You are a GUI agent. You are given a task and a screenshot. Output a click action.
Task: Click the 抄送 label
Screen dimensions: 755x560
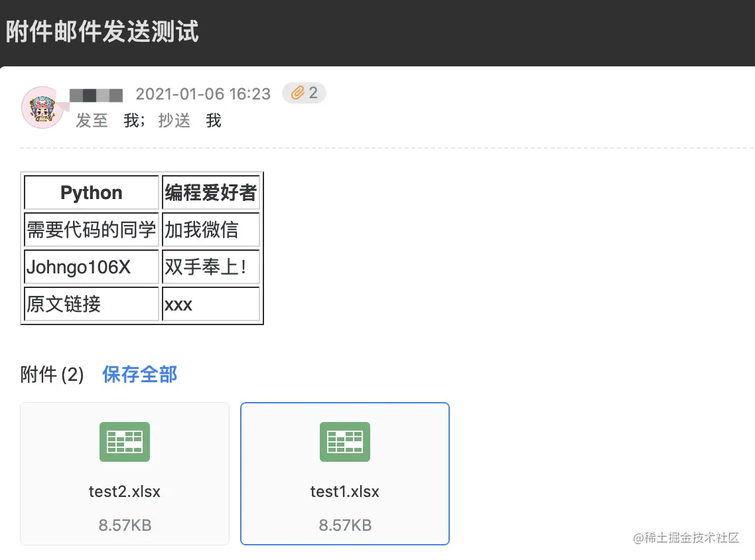[x=174, y=120]
